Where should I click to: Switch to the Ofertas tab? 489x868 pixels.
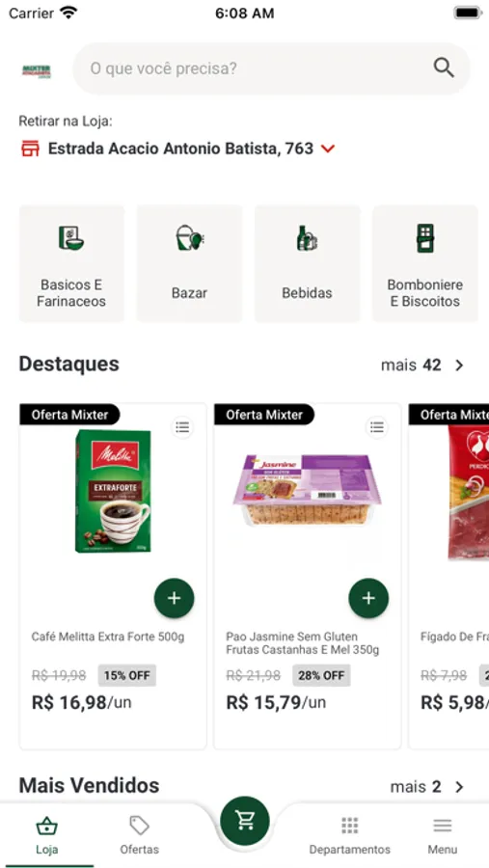(x=140, y=835)
